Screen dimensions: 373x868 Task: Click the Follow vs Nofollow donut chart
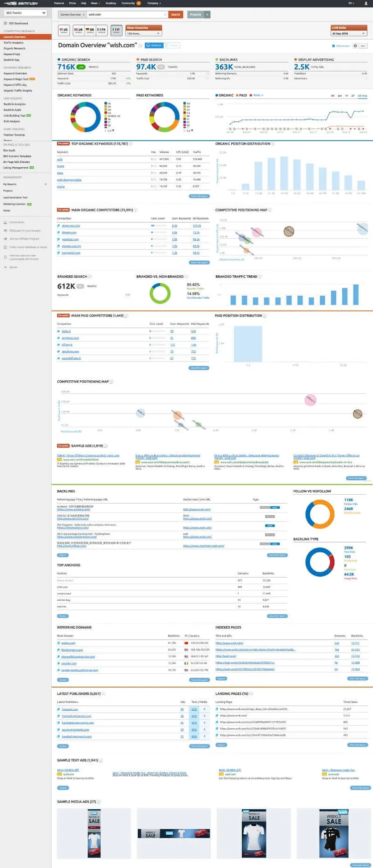(320, 515)
